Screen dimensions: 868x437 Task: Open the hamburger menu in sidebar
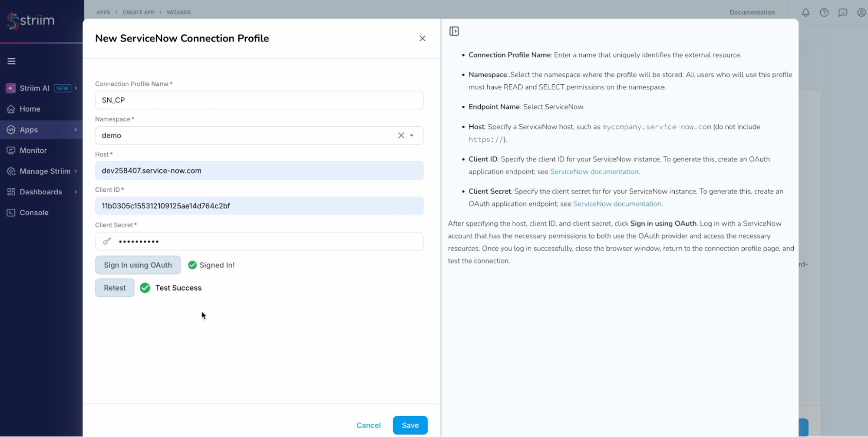12,61
